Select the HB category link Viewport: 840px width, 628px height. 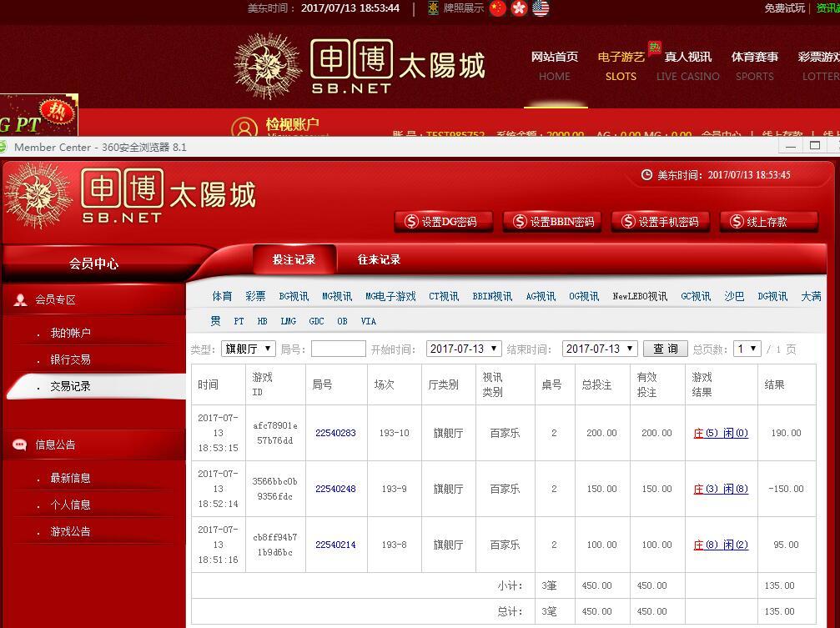(262, 321)
